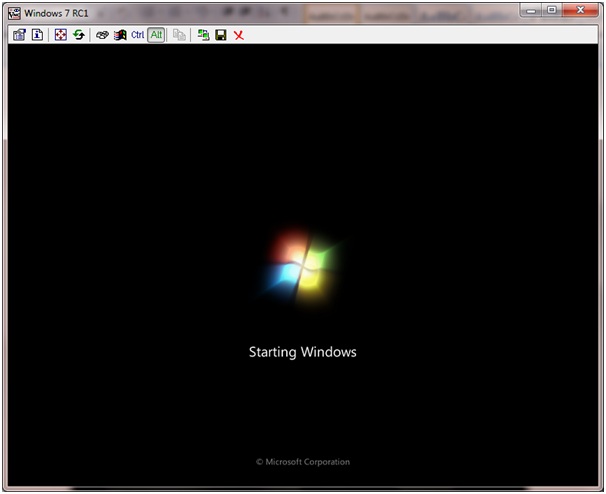Image resolution: width=606 pixels, height=494 pixels.
Task: Click the "© Microsoft Corporation" text
Action: tap(303, 462)
